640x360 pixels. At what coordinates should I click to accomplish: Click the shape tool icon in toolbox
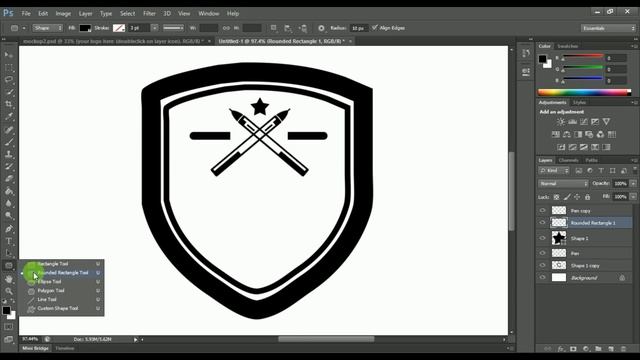click(x=9, y=266)
